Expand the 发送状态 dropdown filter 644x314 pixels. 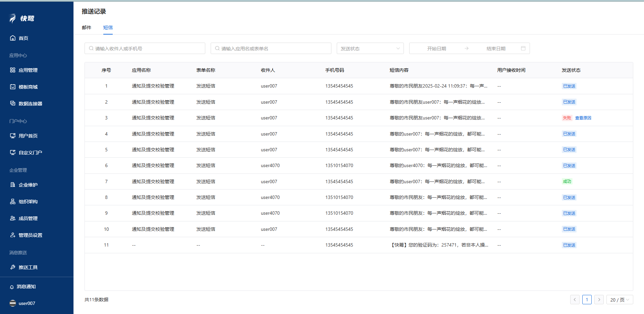click(370, 48)
